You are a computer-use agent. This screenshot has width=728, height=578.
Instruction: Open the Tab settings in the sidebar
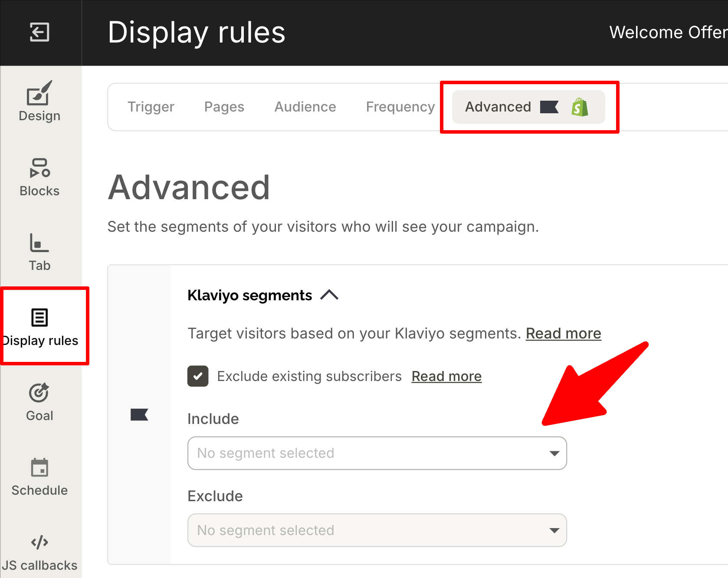(39, 252)
